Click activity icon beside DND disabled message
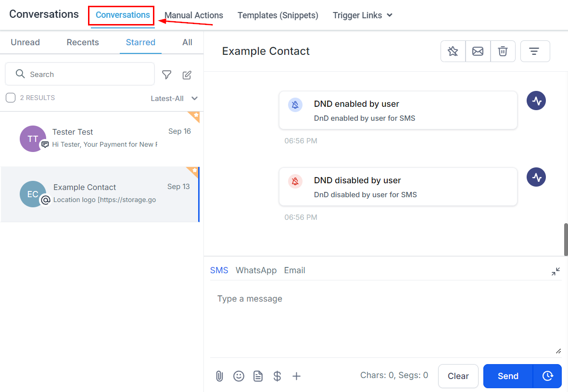 (x=536, y=177)
